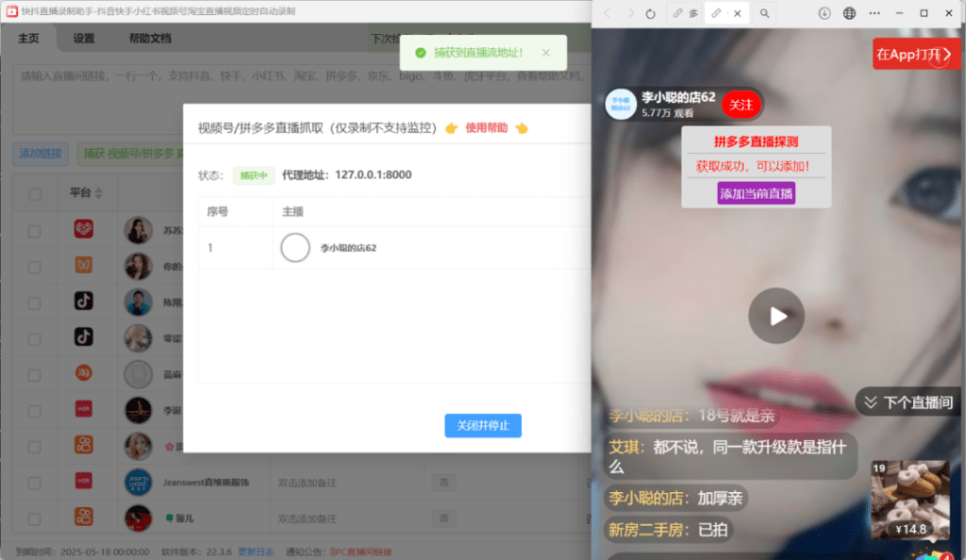Click 添加当前直播 purple button
This screenshot has width=966, height=560.
click(x=756, y=193)
